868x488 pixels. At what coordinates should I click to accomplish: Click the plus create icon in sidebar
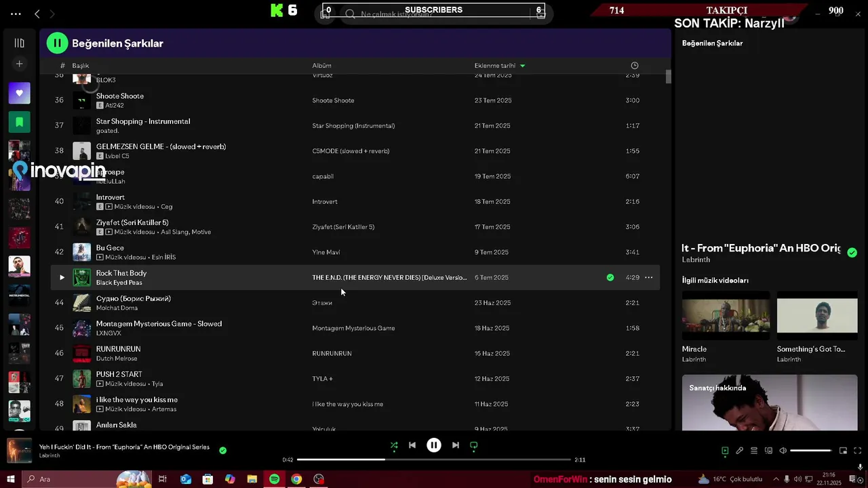[19, 64]
